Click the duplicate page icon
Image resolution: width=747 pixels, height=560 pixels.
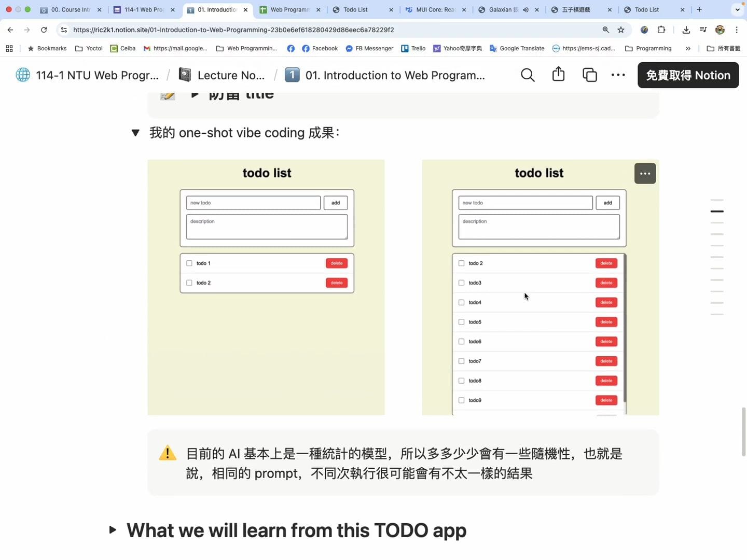pos(590,75)
